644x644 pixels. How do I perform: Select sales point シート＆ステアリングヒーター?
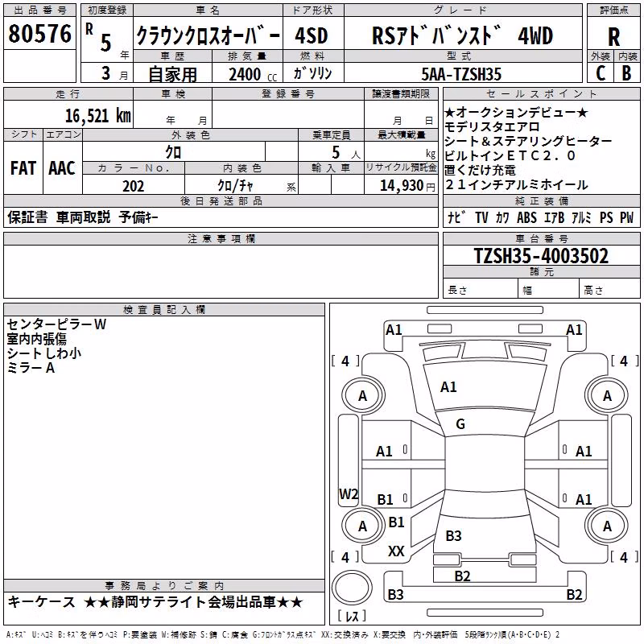tap(528, 141)
